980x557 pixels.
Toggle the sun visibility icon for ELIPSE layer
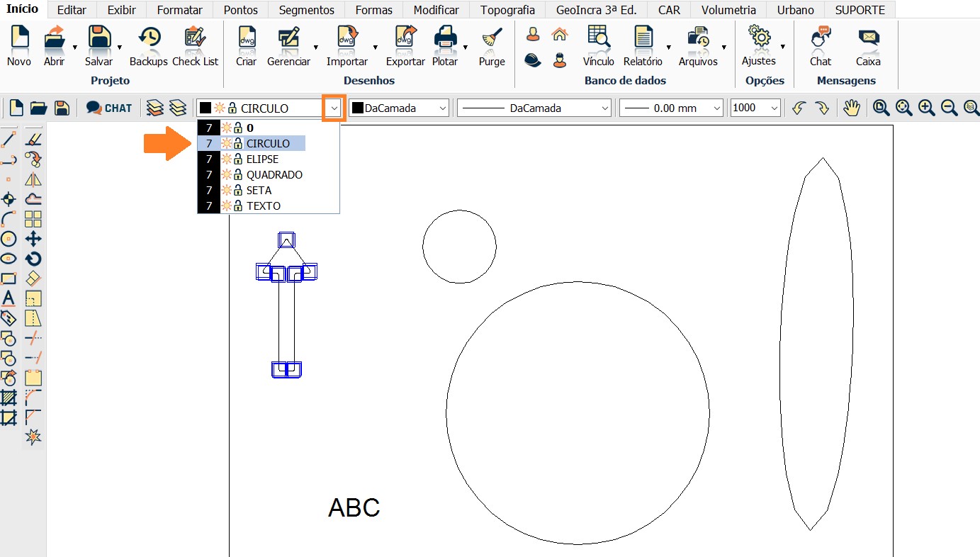coord(227,159)
